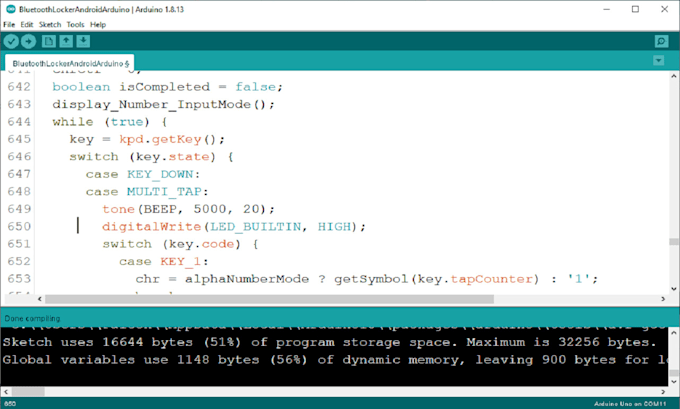The width and height of the screenshot is (680, 409).
Task: Click the editor vertical scrollbar thumb
Action: point(673,242)
